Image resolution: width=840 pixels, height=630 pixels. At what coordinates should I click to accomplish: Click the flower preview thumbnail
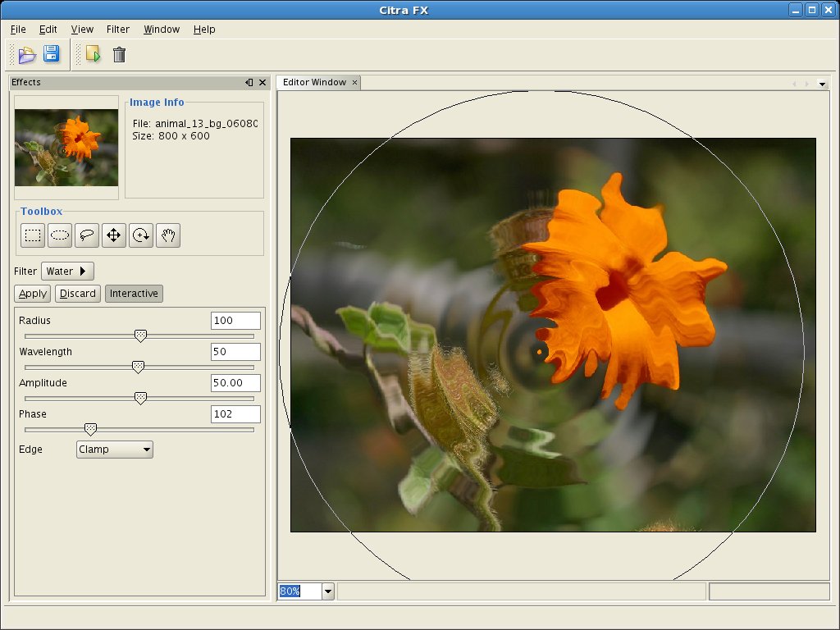pyautogui.click(x=66, y=147)
